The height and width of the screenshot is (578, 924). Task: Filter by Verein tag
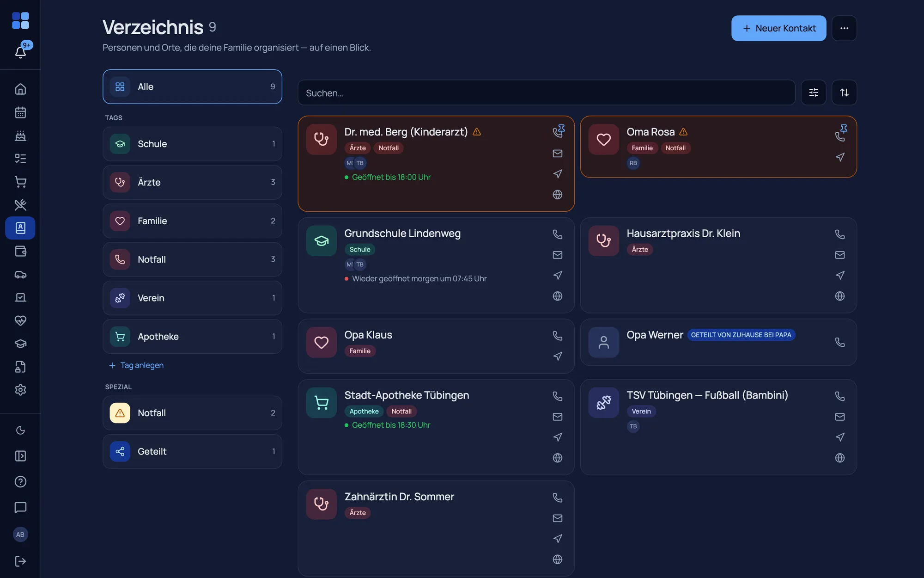point(192,298)
